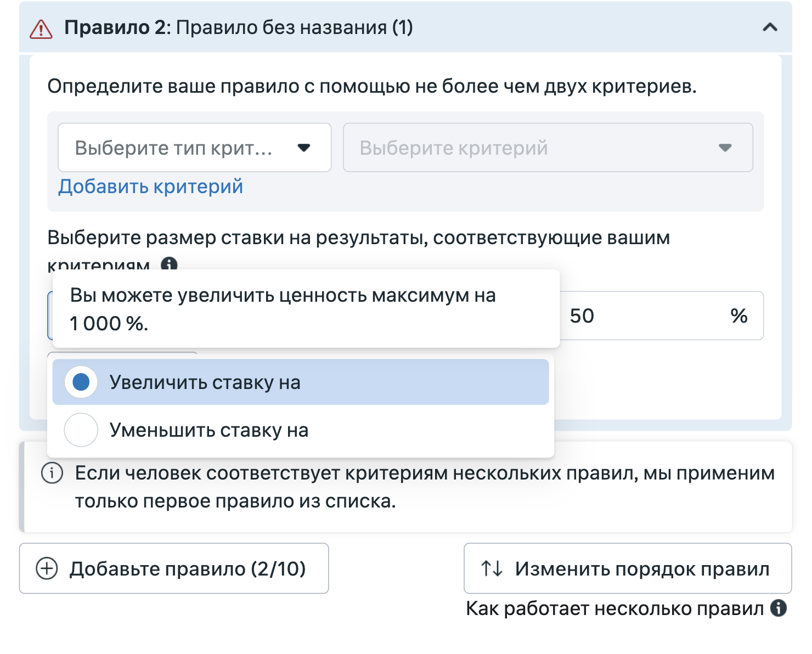Open the Выберите тип критерия dropdown

195,148
